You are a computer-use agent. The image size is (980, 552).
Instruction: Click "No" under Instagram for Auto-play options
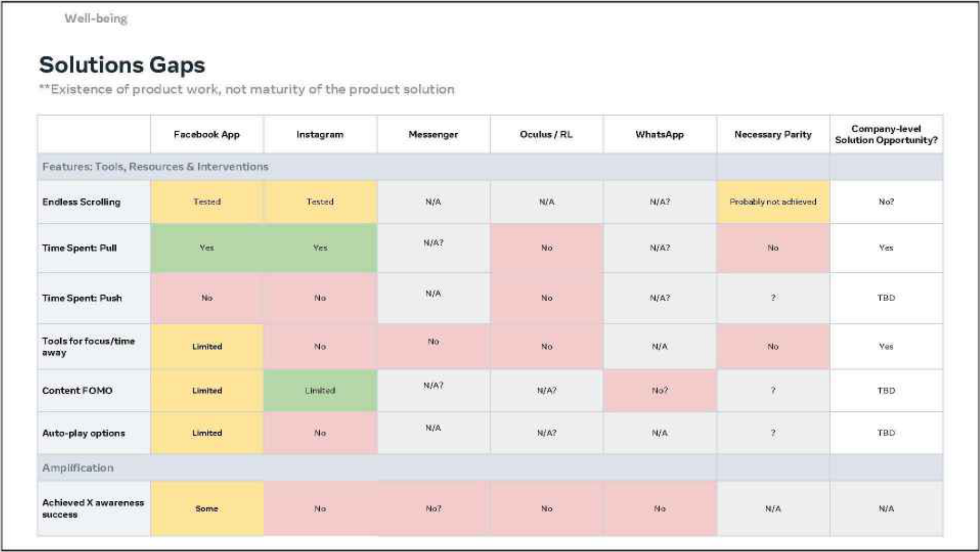tap(320, 433)
